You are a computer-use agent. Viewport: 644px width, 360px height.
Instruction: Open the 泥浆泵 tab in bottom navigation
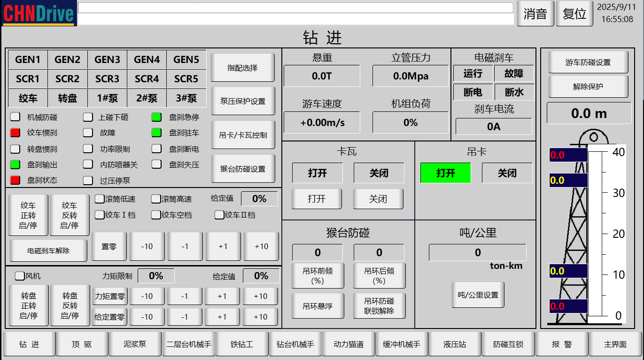pyautogui.click(x=135, y=344)
